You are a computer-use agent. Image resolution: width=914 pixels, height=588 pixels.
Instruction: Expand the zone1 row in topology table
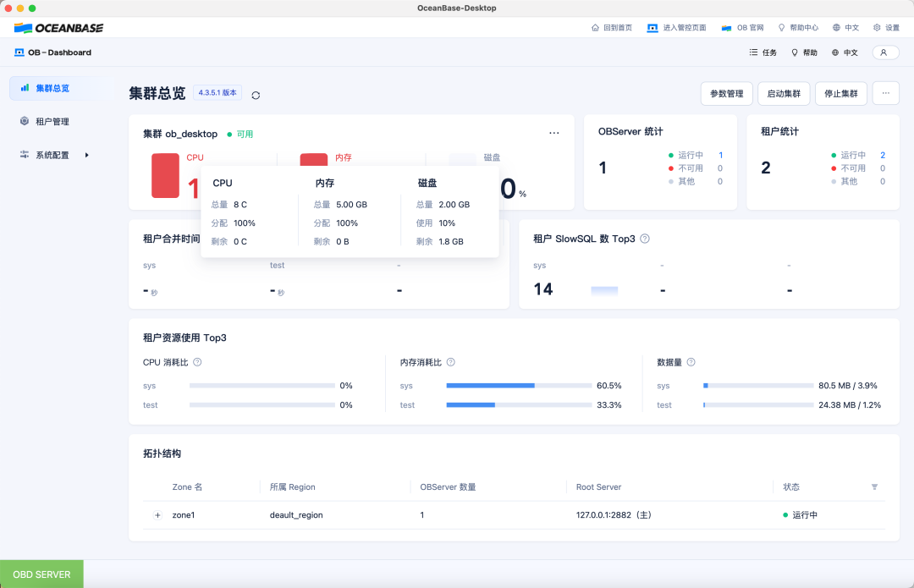click(x=157, y=515)
